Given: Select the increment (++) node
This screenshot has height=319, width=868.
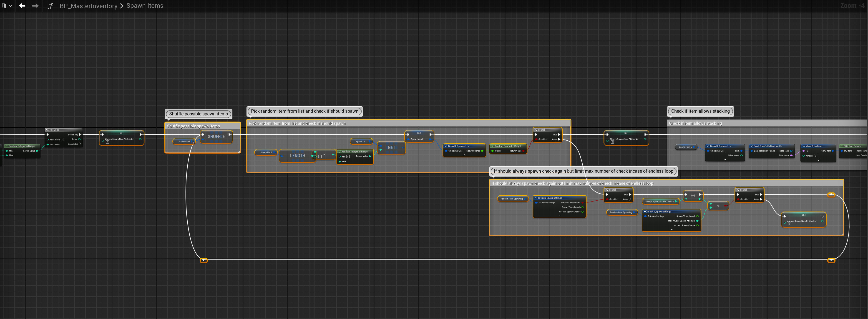Looking at the screenshot, I should click(693, 196).
